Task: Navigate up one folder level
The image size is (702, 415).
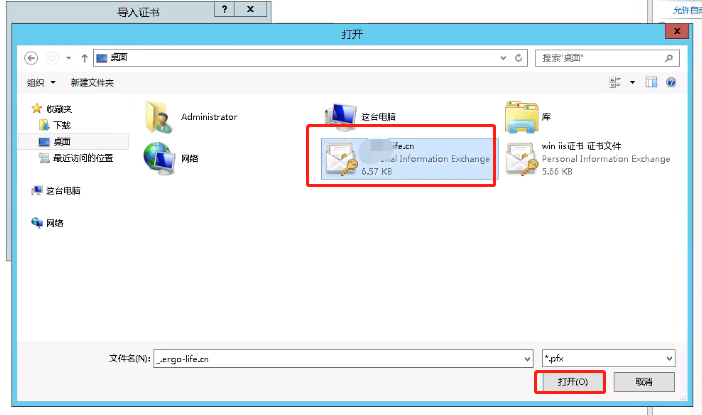Action: (x=84, y=58)
